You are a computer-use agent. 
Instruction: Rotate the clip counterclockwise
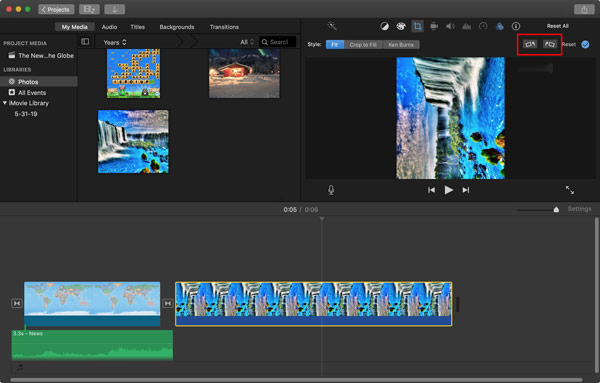pos(530,44)
